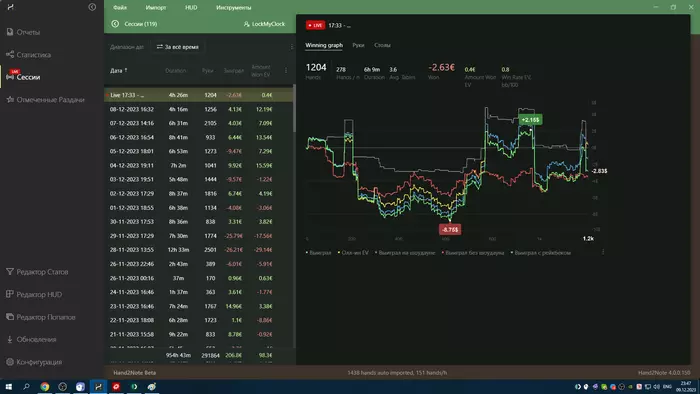Select session 02-12-2023 17:29
Viewport: 700px width, 394px height.
point(199,193)
